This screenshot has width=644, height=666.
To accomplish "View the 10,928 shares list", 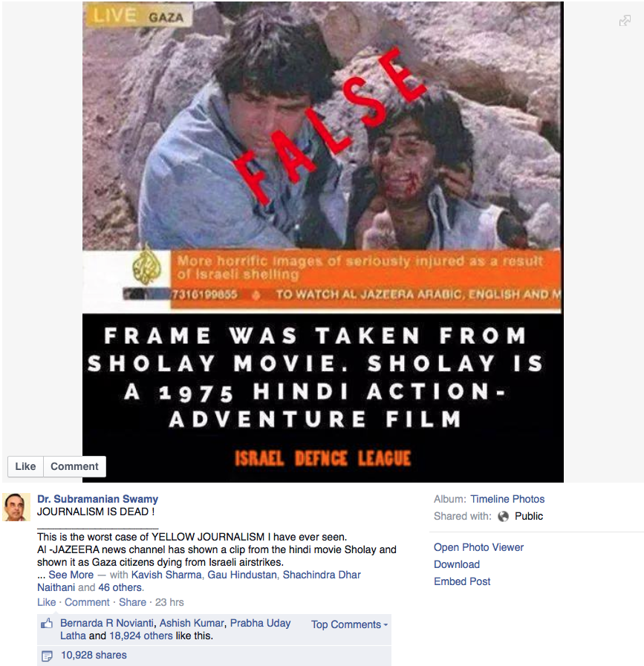I will click(x=94, y=656).
